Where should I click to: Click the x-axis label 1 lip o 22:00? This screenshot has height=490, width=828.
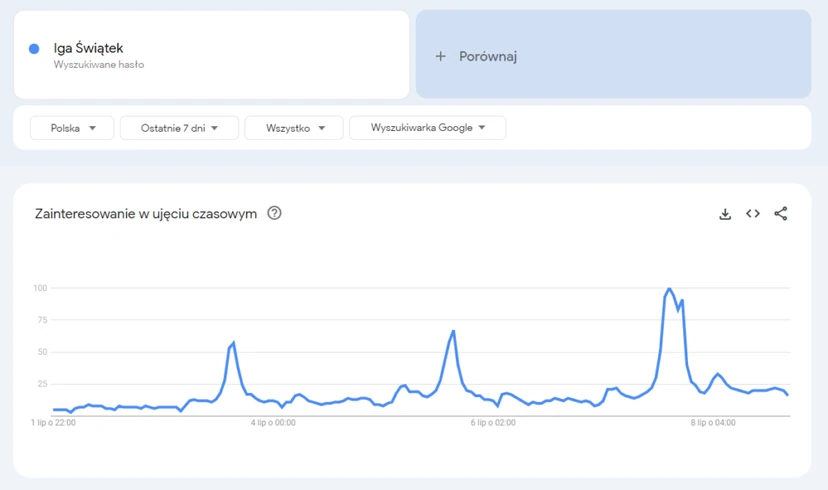tap(53, 422)
